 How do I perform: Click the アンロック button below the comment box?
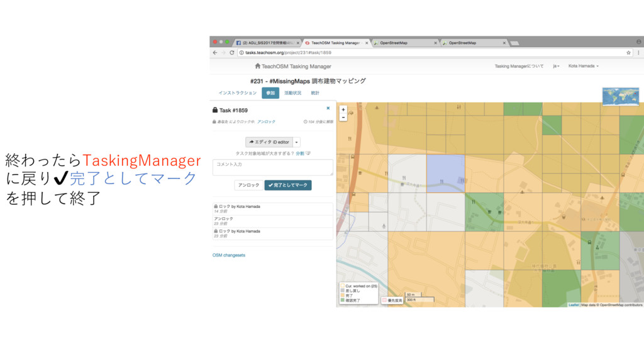[x=249, y=185]
